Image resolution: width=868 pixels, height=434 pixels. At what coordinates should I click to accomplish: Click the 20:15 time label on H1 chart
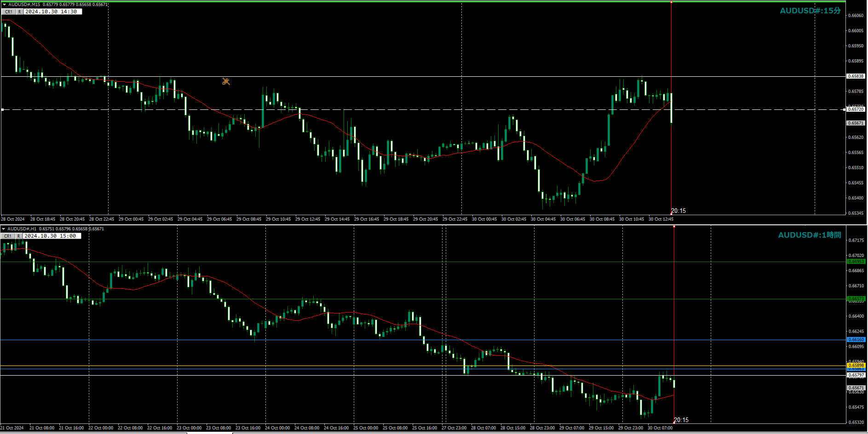[681, 420]
